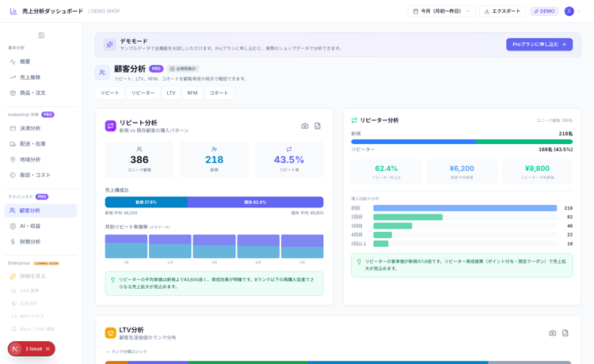Click the 5月 monthly repeat rate bar
This screenshot has height=364, width=594.
coord(303,246)
